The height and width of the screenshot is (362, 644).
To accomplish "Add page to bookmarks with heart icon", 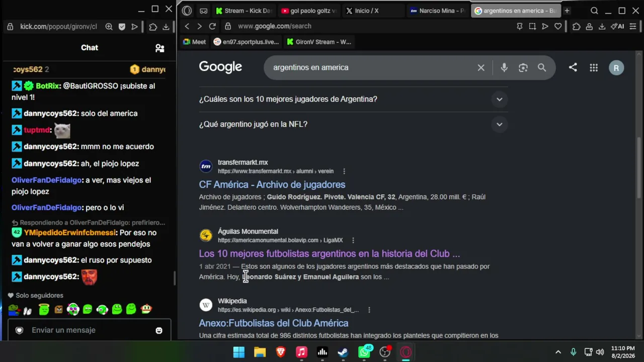I will [x=558, y=26].
